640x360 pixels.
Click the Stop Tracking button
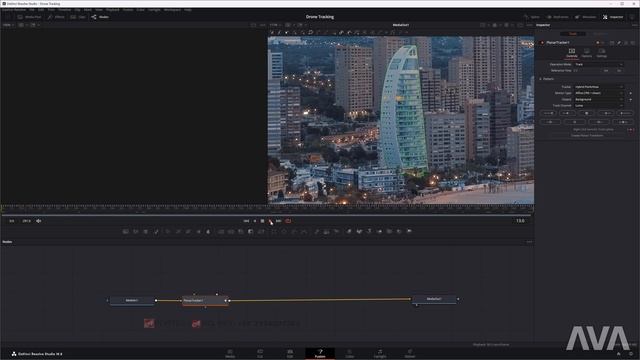click(587, 113)
